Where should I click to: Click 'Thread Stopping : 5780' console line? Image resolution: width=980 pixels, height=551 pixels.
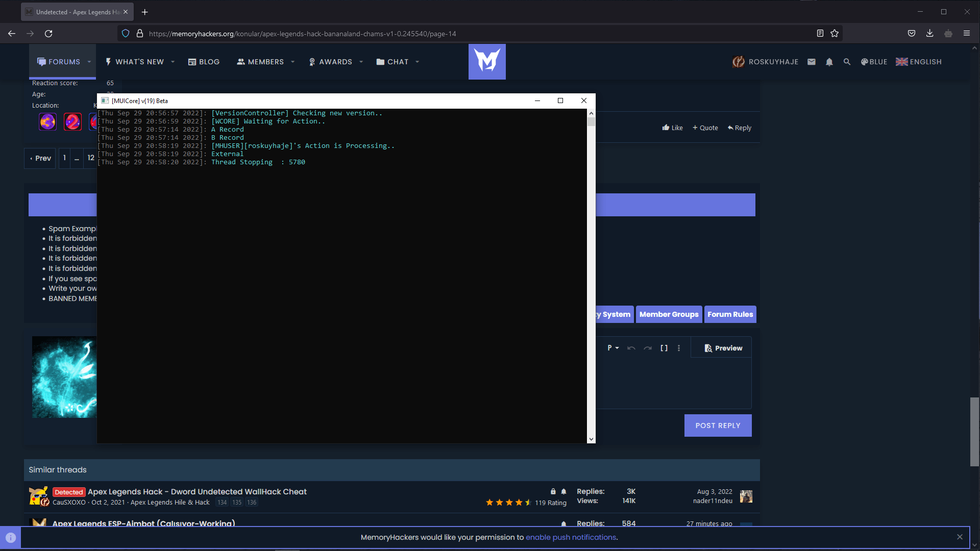pyautogui.click(x=258, y=162)
